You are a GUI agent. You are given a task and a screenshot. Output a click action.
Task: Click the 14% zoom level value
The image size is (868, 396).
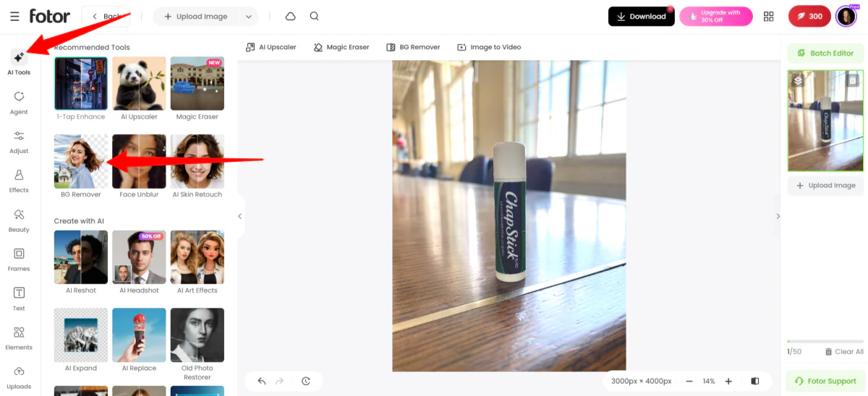[709, 381]
